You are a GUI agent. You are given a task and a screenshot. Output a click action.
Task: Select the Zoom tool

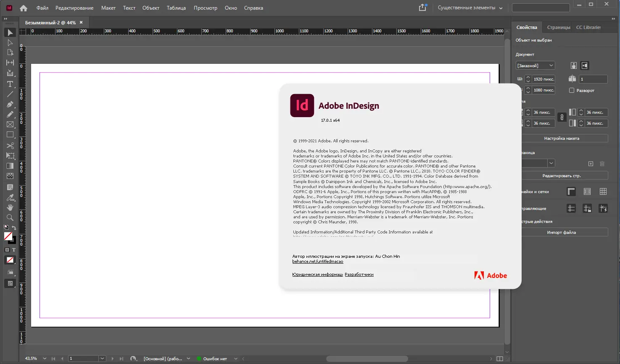(10, 217)
